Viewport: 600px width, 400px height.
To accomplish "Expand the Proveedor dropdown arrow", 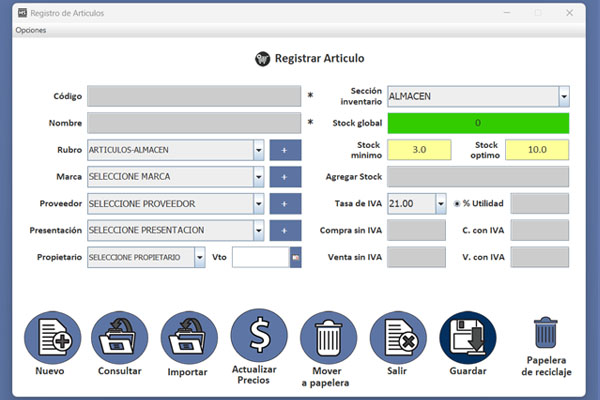I will pos(258,204).
